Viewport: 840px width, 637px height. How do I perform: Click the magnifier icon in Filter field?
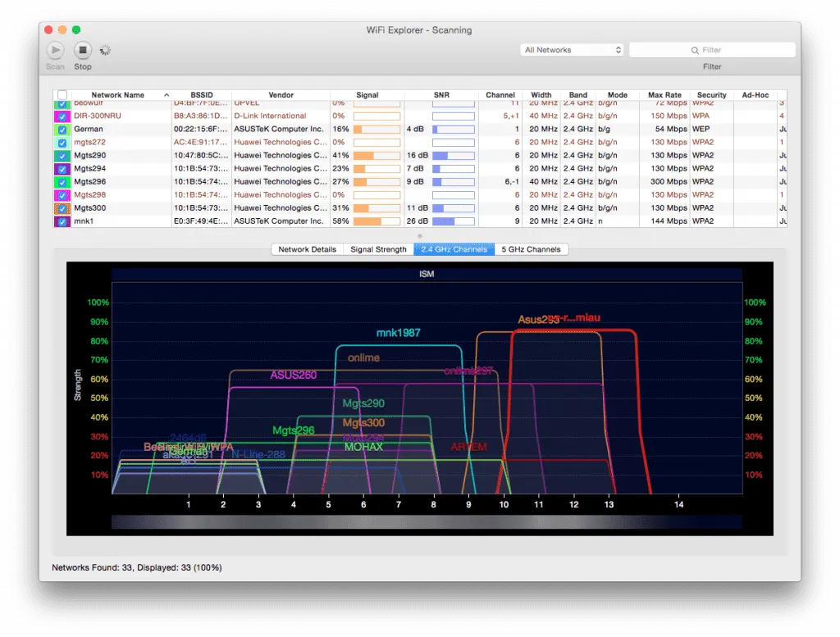coord(695,50)
